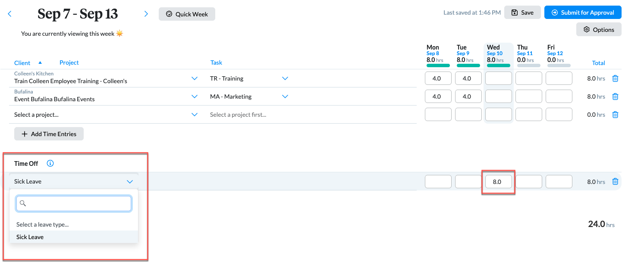Click Thursday cell in Sick Leave row
The image size is (644, 277).
[x=529, y=182]
